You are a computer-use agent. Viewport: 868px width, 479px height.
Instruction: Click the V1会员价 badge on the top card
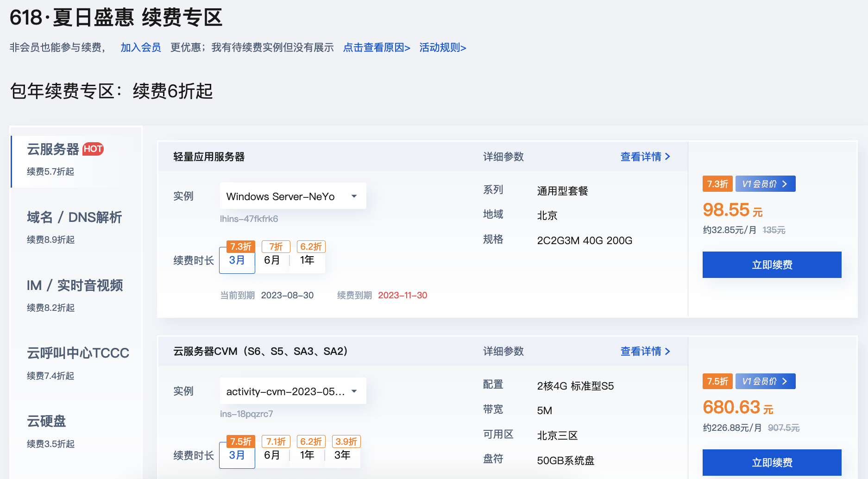click(x=765, y=183)
